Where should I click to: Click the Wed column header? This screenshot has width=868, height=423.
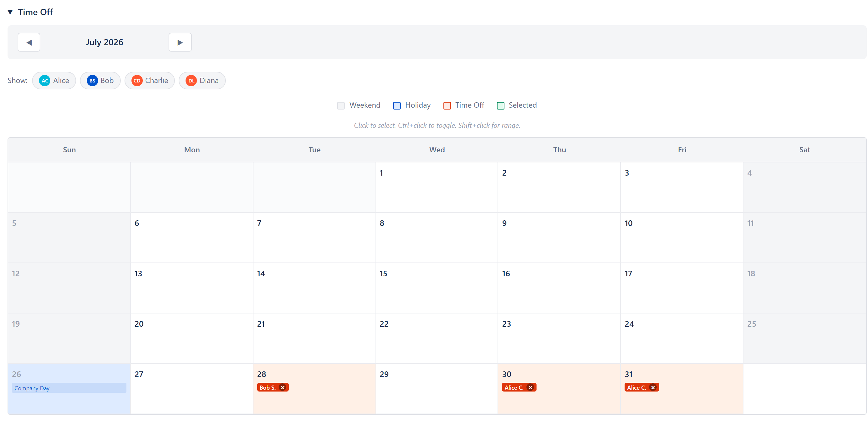click(437, 150)
